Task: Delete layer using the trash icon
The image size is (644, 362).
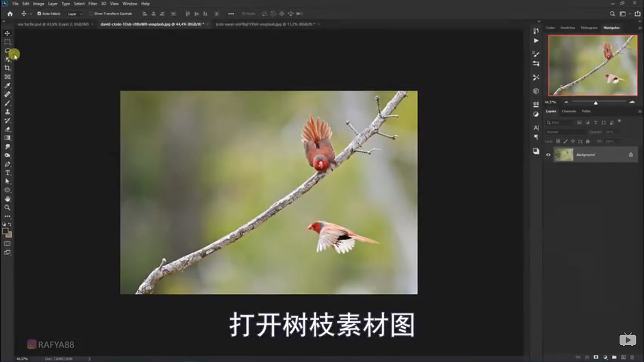Action: (x=632, y=357)
